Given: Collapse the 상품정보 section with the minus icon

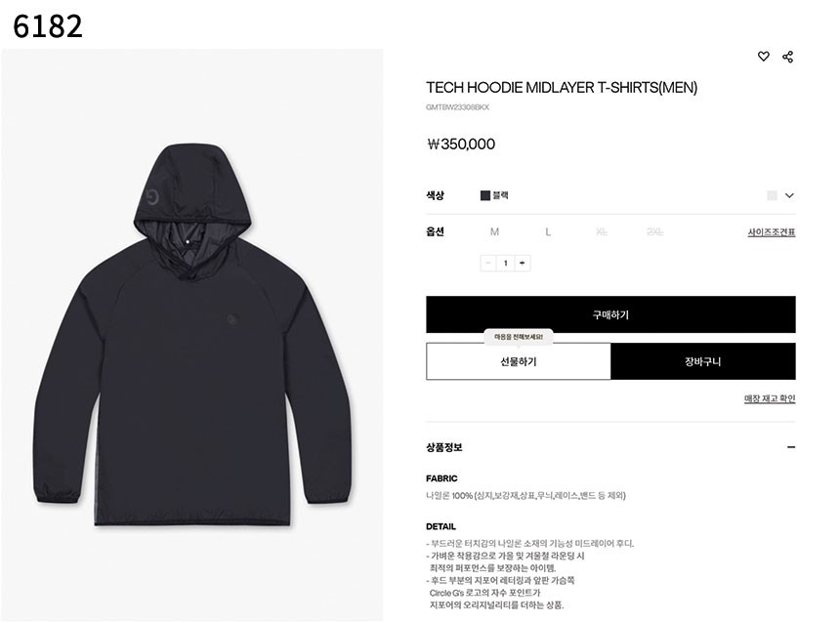Looking at the screenshot, I should [791, 447].
